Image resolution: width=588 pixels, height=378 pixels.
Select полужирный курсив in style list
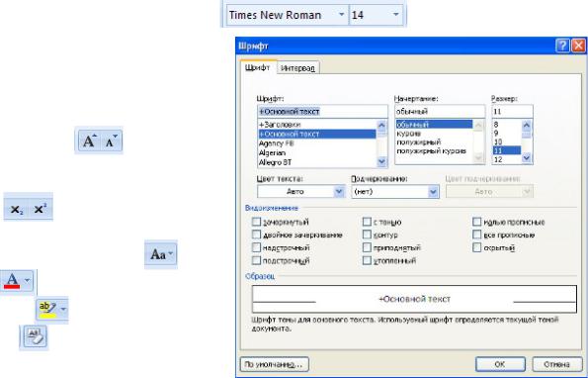click(434, 150)
